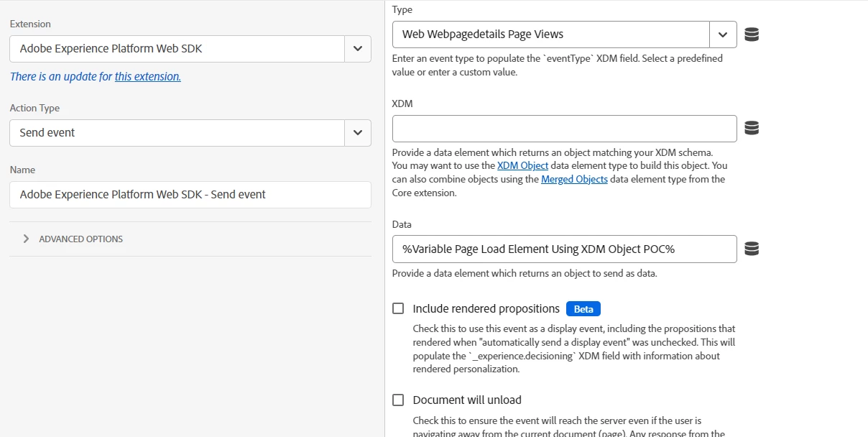Follow the 'this extension' update link
Image resolution: width=868 pixels, height=437 pixels.
coord(148,76)
